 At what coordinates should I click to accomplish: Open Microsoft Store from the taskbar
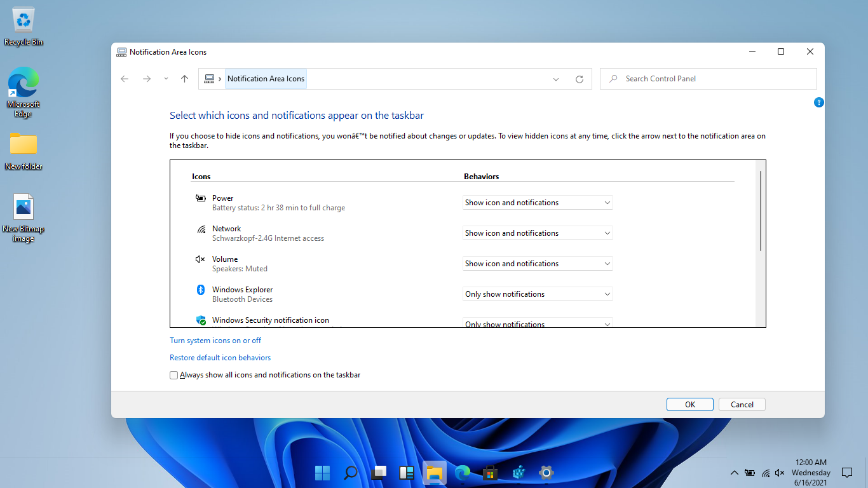pyautogui.click(x=490, y=473)
